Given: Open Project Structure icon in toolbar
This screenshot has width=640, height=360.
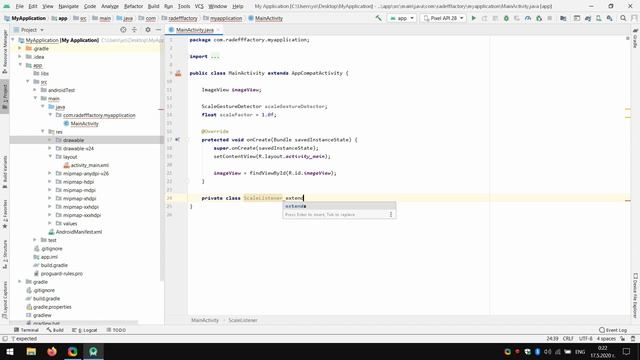Looking at the screenshot, I should [563, 18].
